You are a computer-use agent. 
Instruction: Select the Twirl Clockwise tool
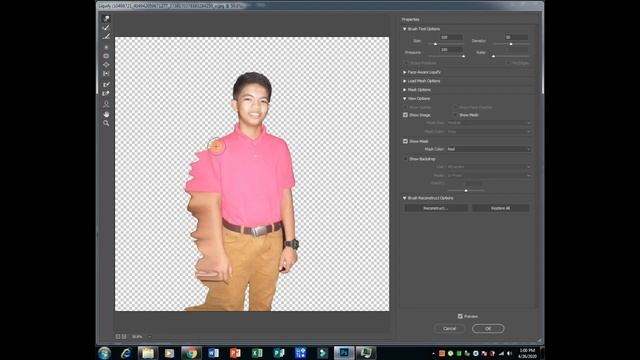coord(106,47)
